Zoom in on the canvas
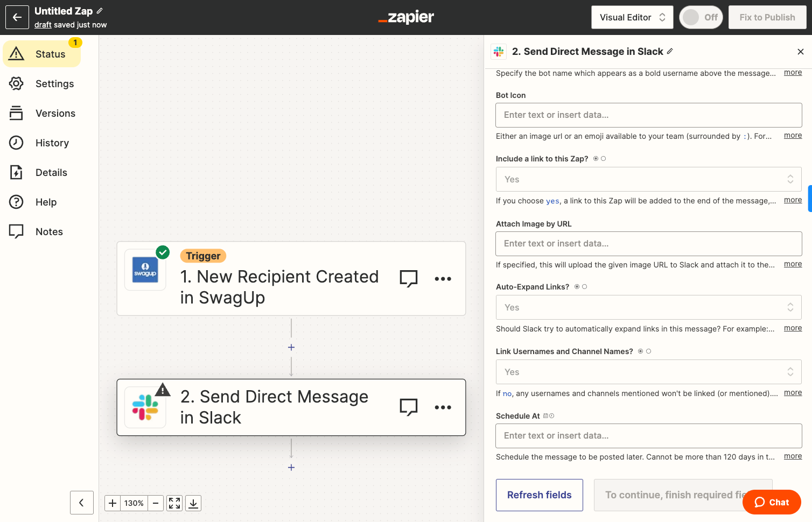 tap(113, 503)
